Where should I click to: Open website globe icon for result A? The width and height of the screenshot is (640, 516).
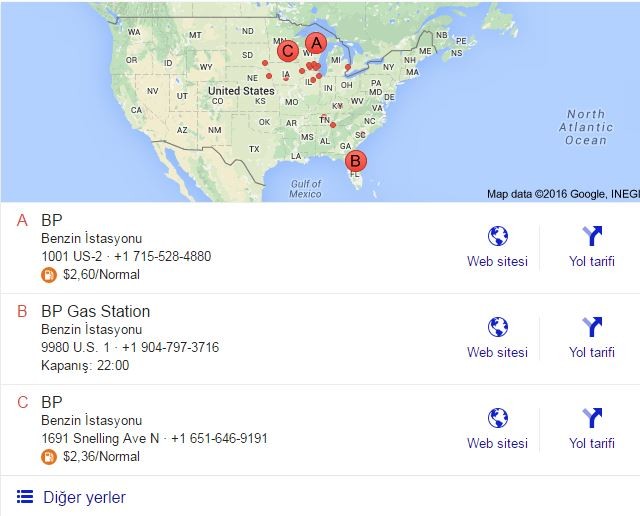[498, 236]
